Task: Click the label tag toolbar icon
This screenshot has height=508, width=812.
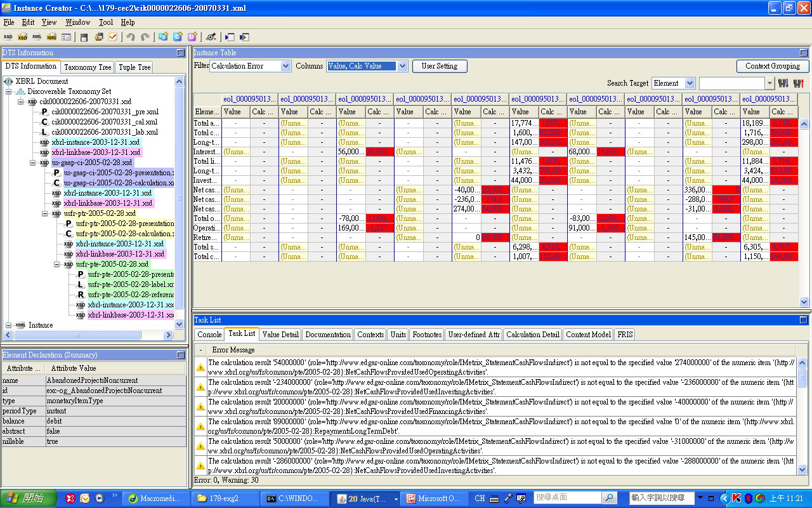Action: (x=211, y=37)
